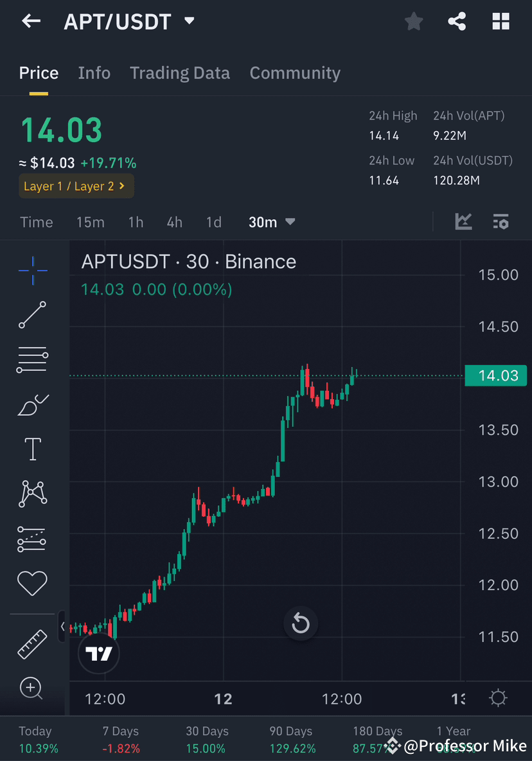This screenshot has width=532, height=761.
Task: Select the text annotation tool
Action: pyautogui.click(x=32, y=449)
